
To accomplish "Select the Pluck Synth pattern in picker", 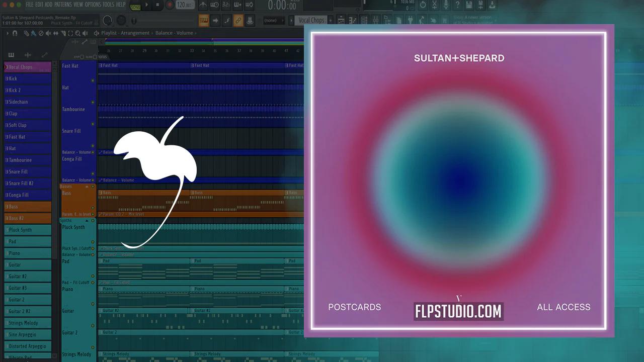I will (28, 230).
